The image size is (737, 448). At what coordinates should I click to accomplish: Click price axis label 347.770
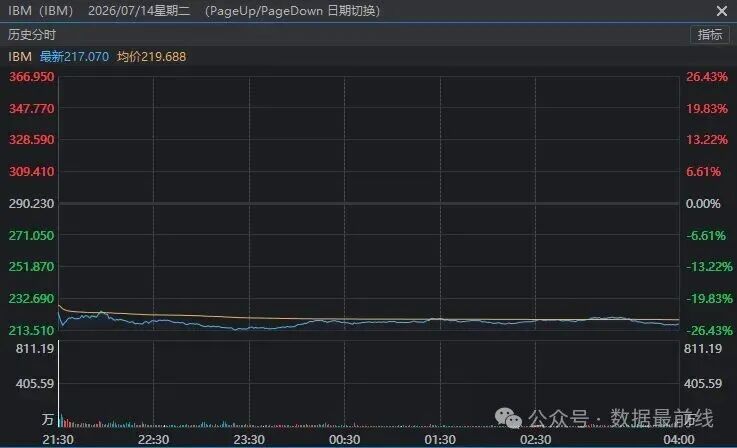tap(31, 109)
